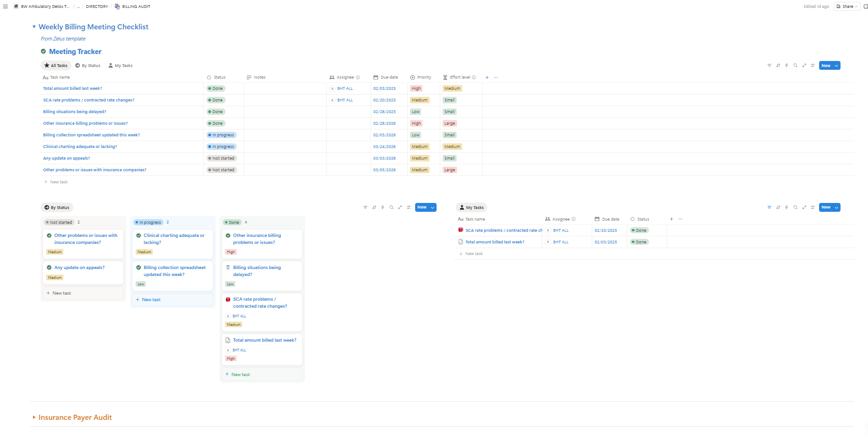Switch to the By Status tab in Meeting Tracker
Image resolution: width=868 pixels, height=438 pixels.
tap(88, 66)
